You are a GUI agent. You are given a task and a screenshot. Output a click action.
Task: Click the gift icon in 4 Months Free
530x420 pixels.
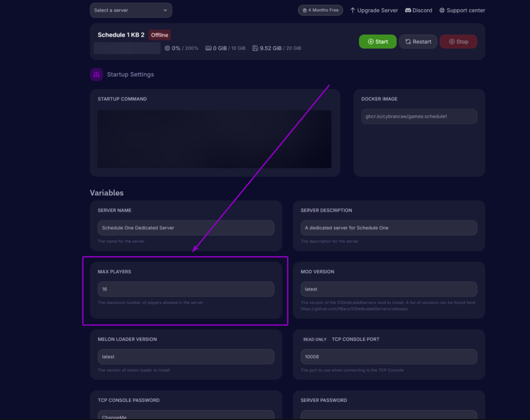(x=304, y=10)
